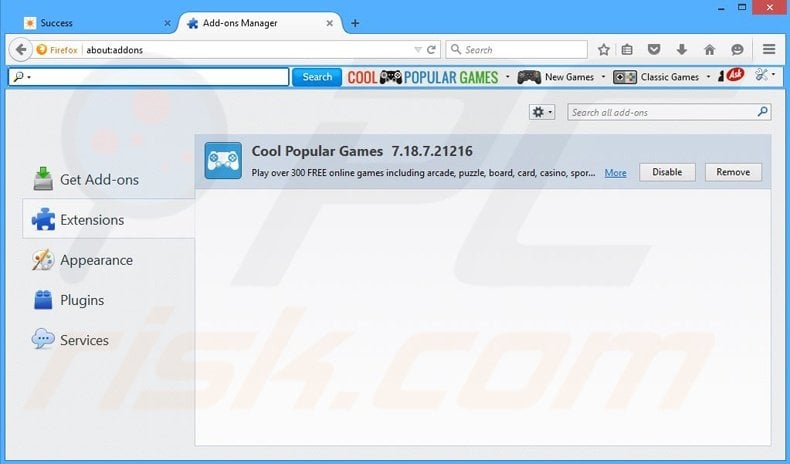Click the blue toolbar Search button
Screen dimensions: 790x464
(317, 77)
